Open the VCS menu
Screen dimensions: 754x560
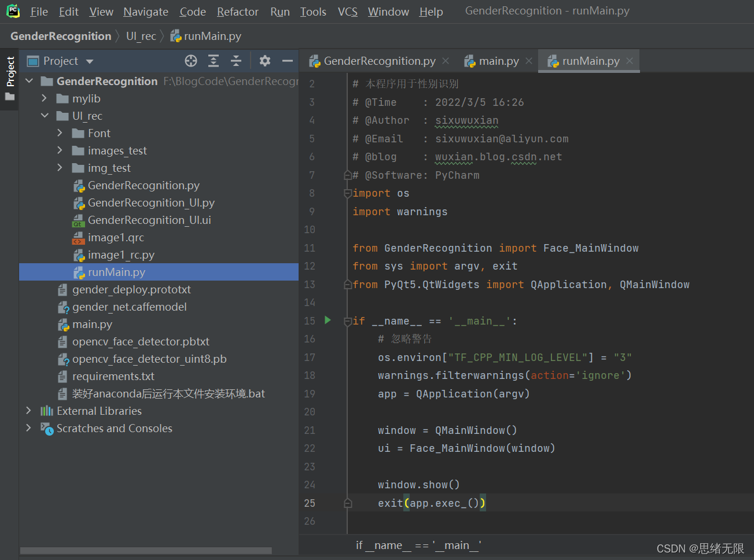pos(348,12)
